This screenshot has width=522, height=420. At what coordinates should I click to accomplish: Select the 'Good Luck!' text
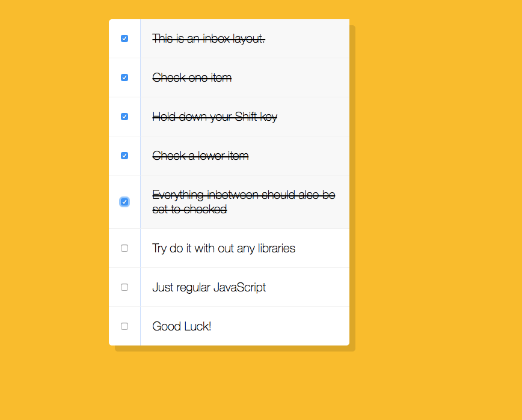point(182,326)
